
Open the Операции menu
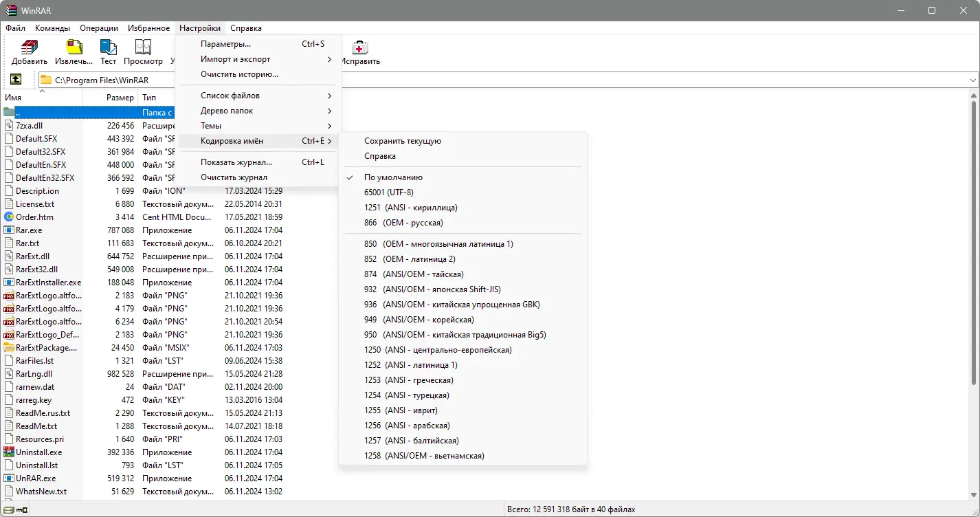(99, 28)
